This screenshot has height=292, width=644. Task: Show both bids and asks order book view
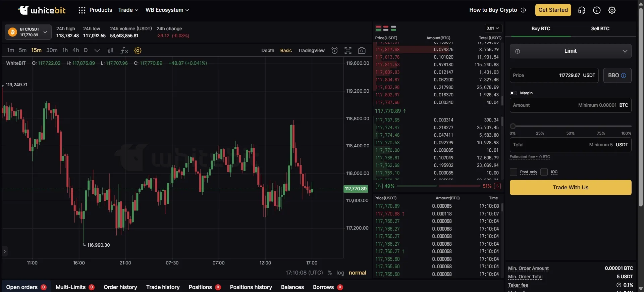pyautogui.click(x=378, y=28)
